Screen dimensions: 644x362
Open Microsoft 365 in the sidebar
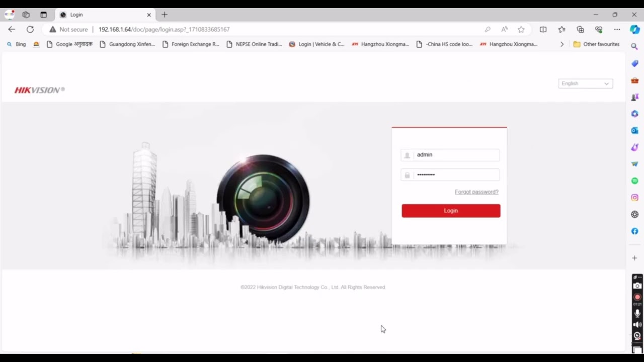(x=634, y=114)
